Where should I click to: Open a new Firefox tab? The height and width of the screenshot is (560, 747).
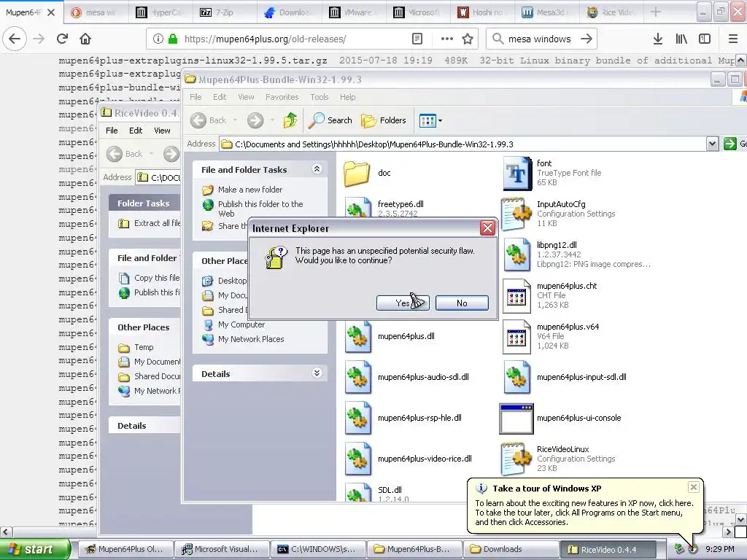[656, 12]
